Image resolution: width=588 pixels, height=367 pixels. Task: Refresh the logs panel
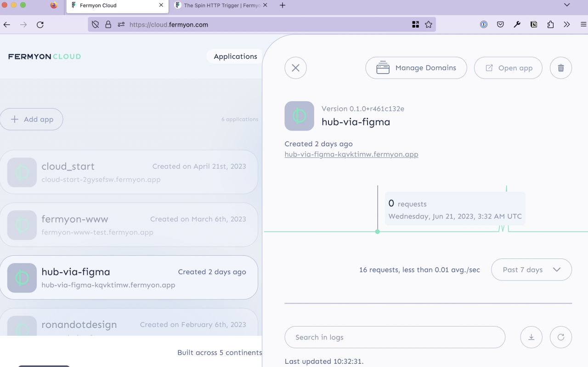560,337
